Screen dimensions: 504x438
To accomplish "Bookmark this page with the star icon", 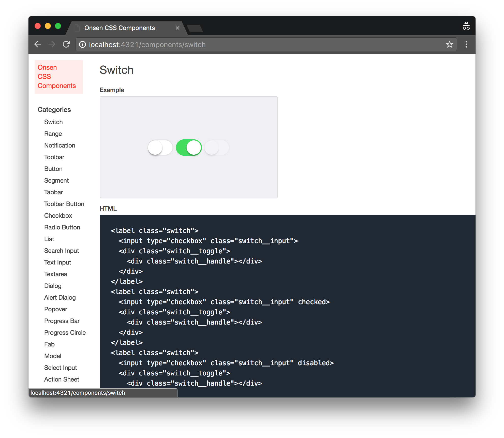I will [x=450, y=44].
